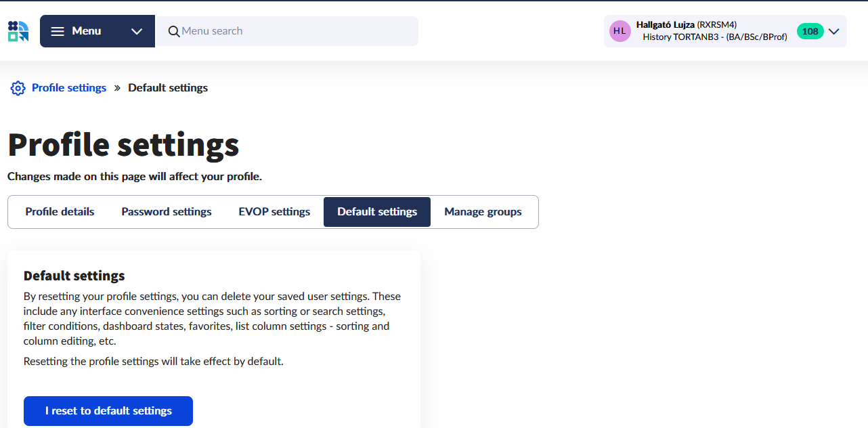The image size is (868, 428).
Task: Expand the Menu dropdown chevron
Action: tap(137, 31)
